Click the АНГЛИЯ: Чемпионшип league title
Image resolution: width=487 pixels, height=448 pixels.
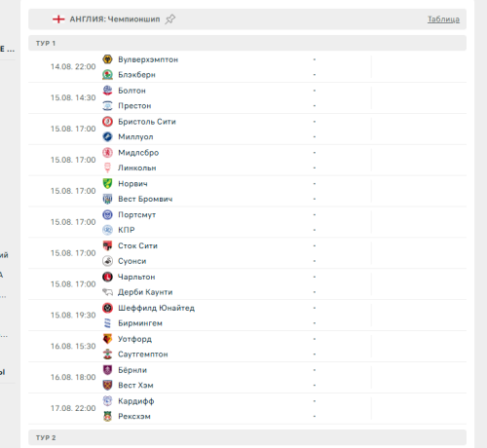115,19
